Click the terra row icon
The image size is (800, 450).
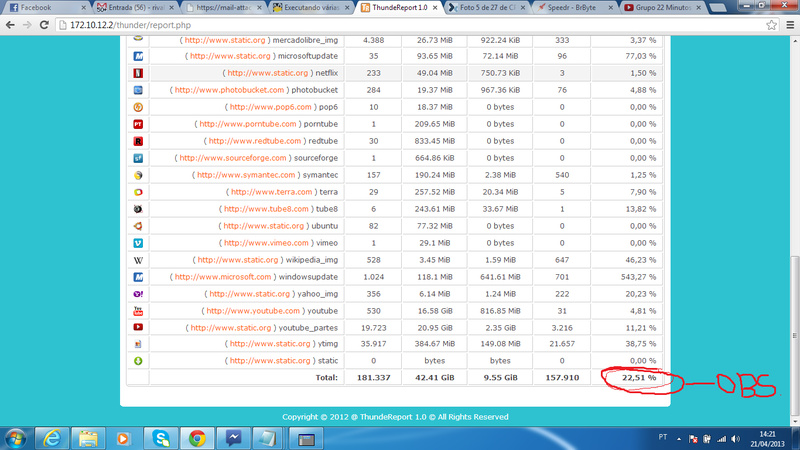point(138,192)
